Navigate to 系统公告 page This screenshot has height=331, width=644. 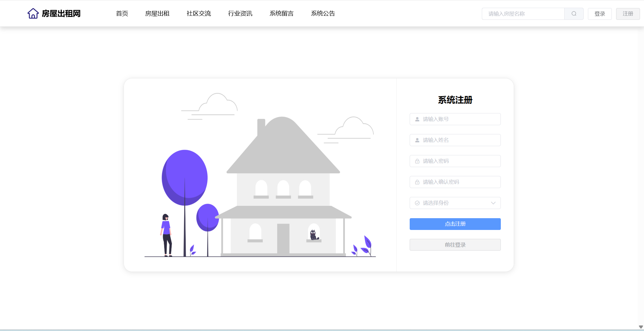[323, 13]
